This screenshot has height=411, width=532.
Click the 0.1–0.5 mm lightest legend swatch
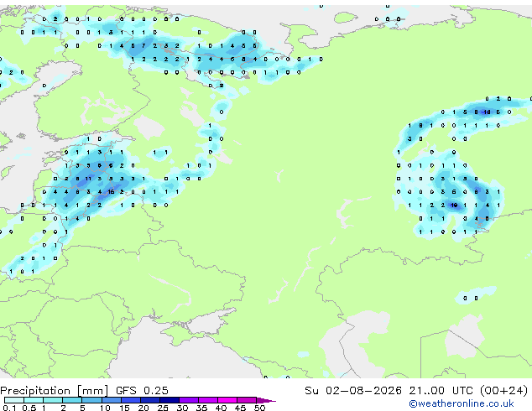[14, 400]
